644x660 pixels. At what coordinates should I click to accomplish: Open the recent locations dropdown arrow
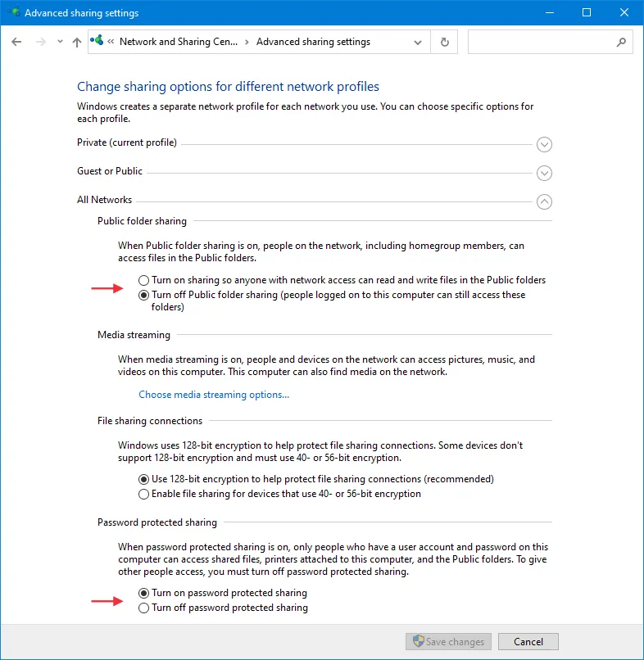point(60,42)
